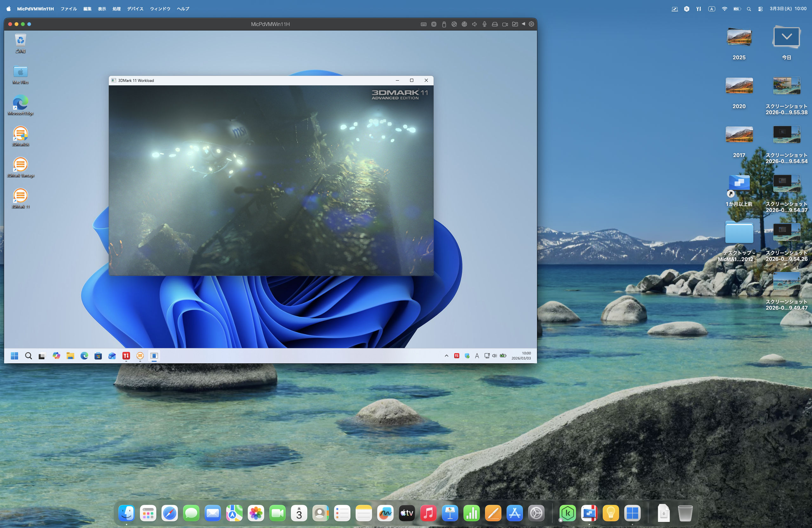The height and width of the screenshot is (528, 812).
Task: Open the hard disk icon in VM toolbar
Action: click(495, 24)
